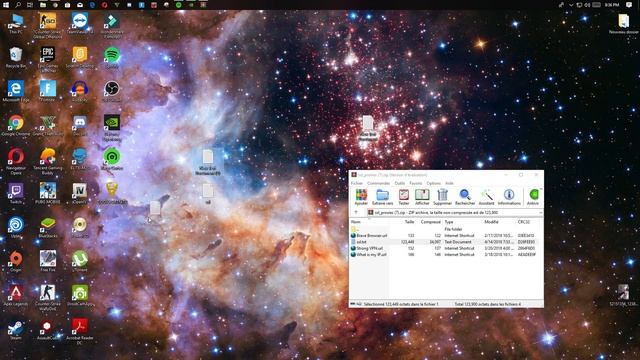Click the Afficher toolbar icon

tap(422, 197)
